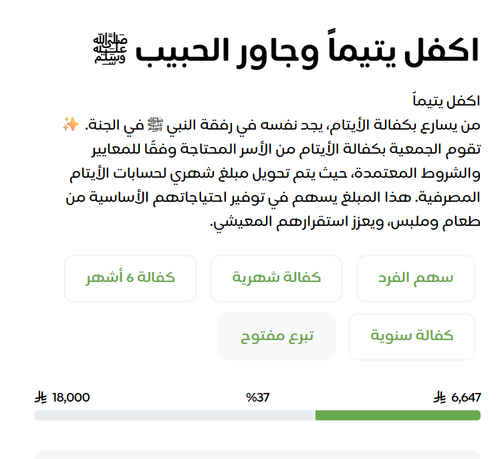This screenshot has width=500, height=459.
Task: Click the last description line ending المعيشي
Action: click(x=345, y=222)
